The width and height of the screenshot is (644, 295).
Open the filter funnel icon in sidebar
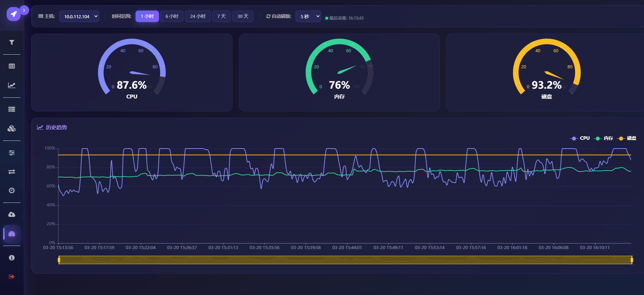point(12,42)
